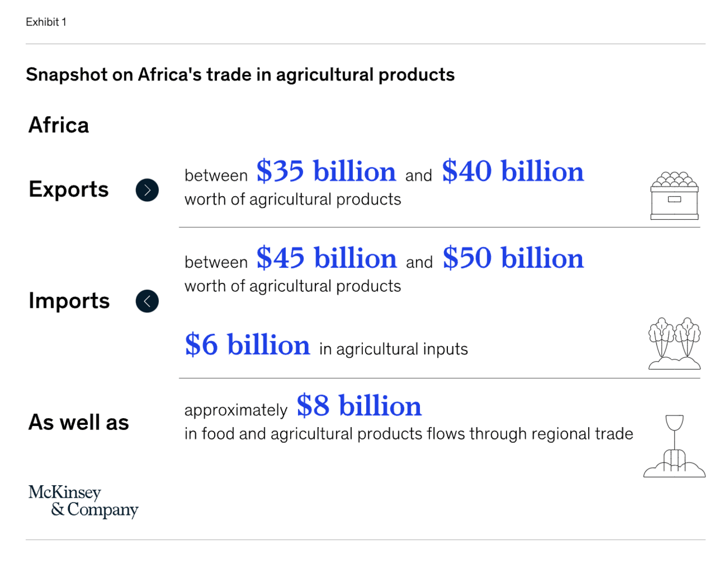Click the Imports label
Viewport: 728px width, 568px height.
coord(69,301)
